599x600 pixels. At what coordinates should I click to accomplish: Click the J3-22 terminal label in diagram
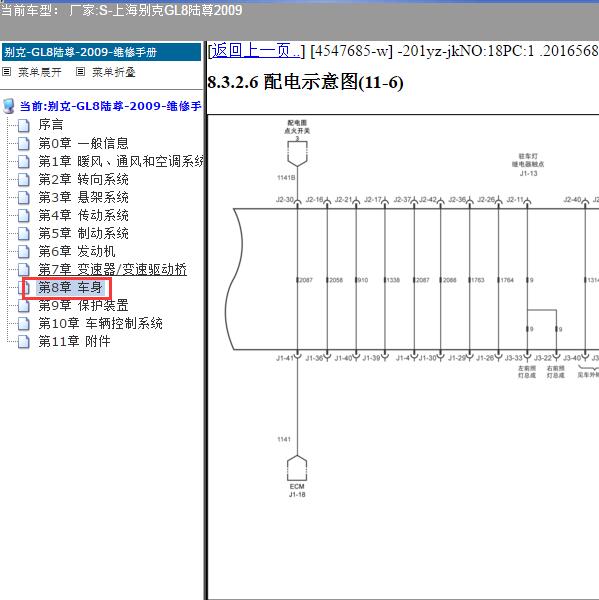coord(543,358)
